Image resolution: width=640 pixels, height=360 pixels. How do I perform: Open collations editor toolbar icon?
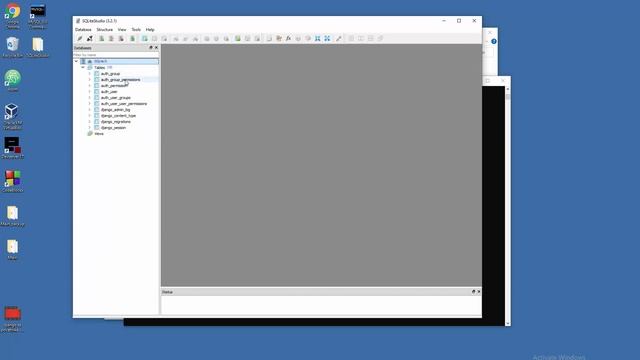pyautogui.click(x=298, y=38)
